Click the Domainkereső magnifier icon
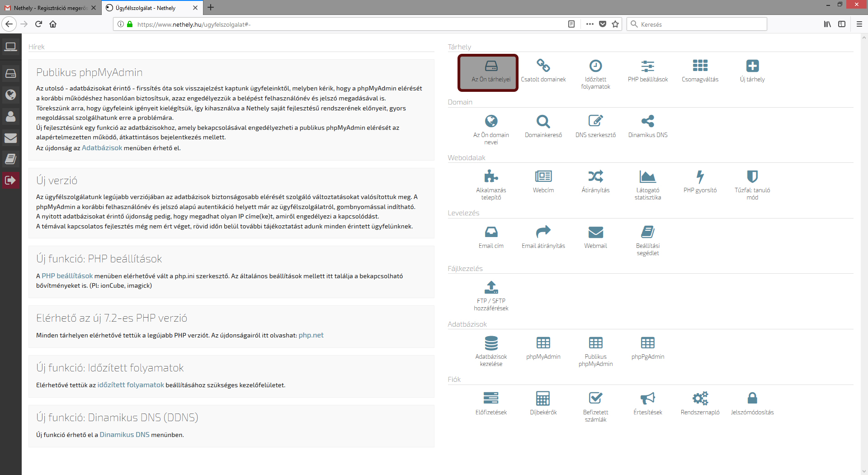 [x=543, y=121]
